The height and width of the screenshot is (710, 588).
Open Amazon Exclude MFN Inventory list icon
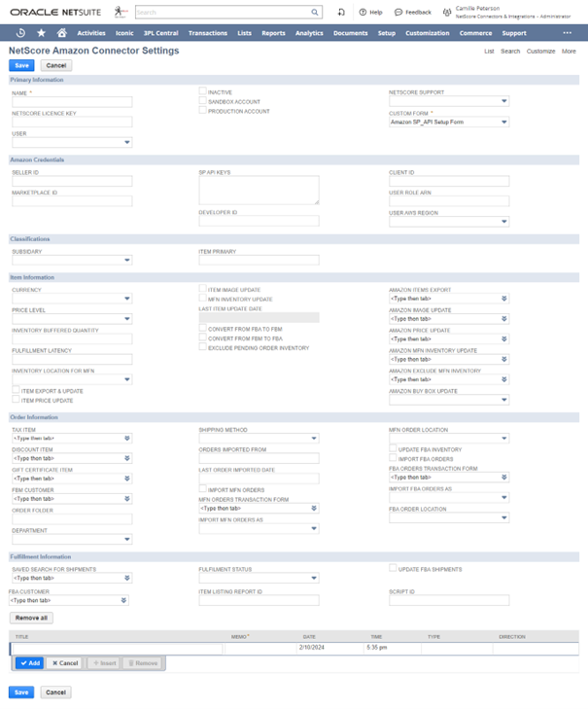pyautogui.click(x=503, y=379)
